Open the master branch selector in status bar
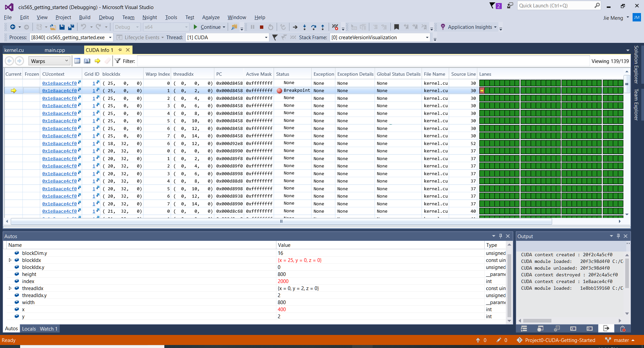The height and width of the screenshot is (348, 644). coord(620,340)
